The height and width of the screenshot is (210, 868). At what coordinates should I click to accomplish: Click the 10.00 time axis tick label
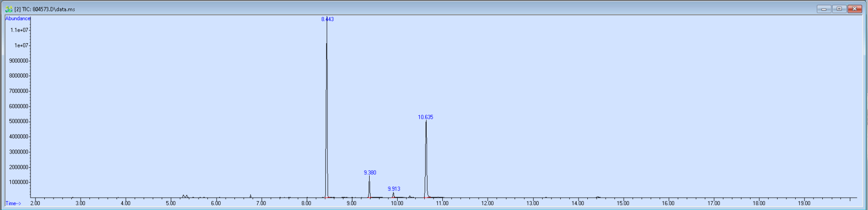pyautogui.click(x=397, y=203)
